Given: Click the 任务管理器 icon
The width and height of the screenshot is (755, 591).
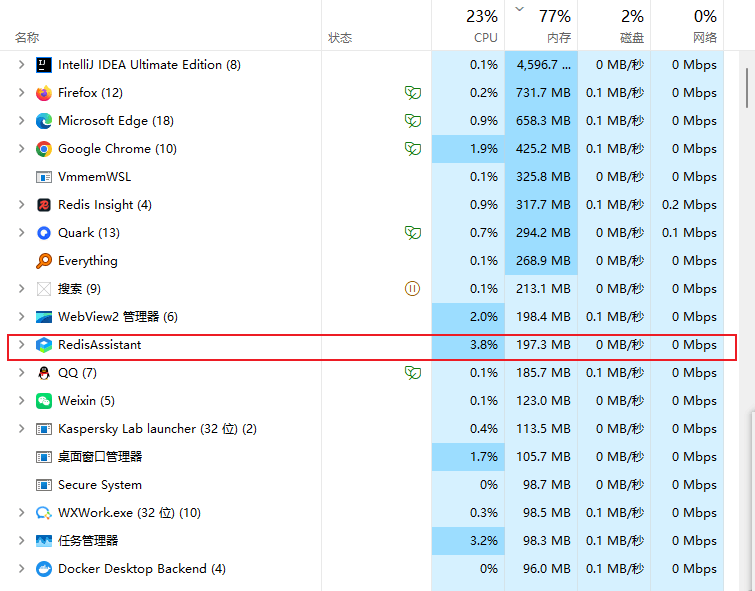Looking at the screenshot, I should point(44,541).
